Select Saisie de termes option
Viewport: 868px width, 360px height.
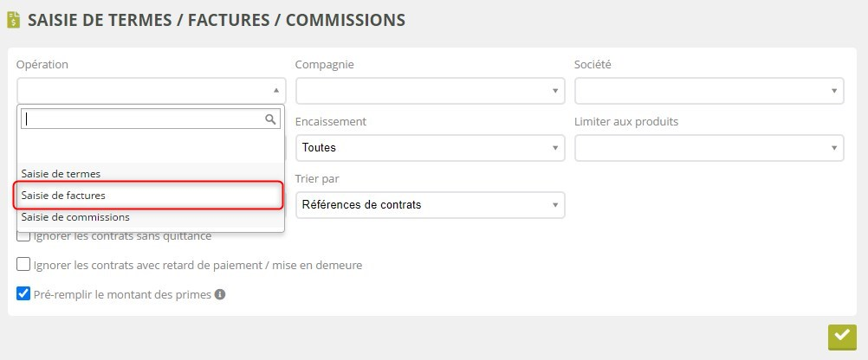click(61, 174)
